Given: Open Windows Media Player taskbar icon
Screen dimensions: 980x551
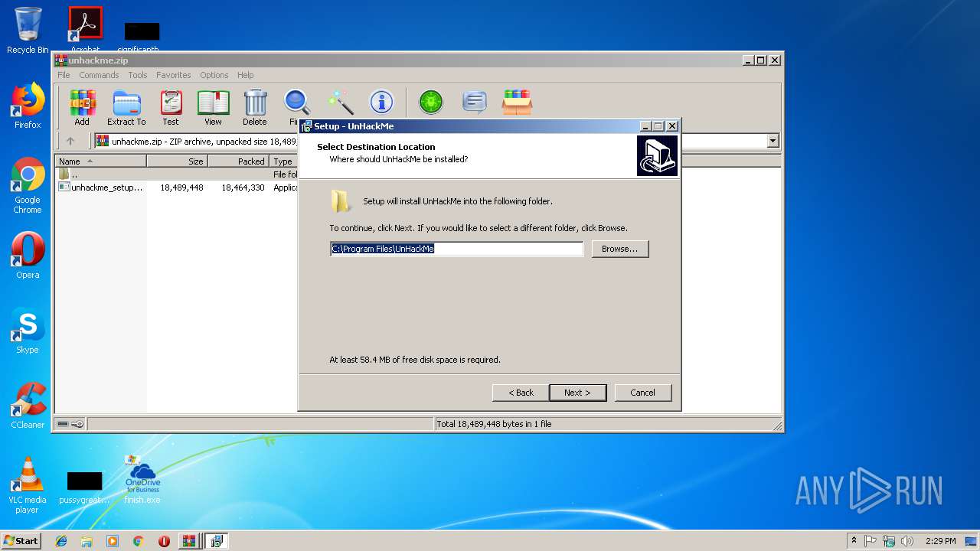Looking at the screenshot, I should click(x=113, y=541).
